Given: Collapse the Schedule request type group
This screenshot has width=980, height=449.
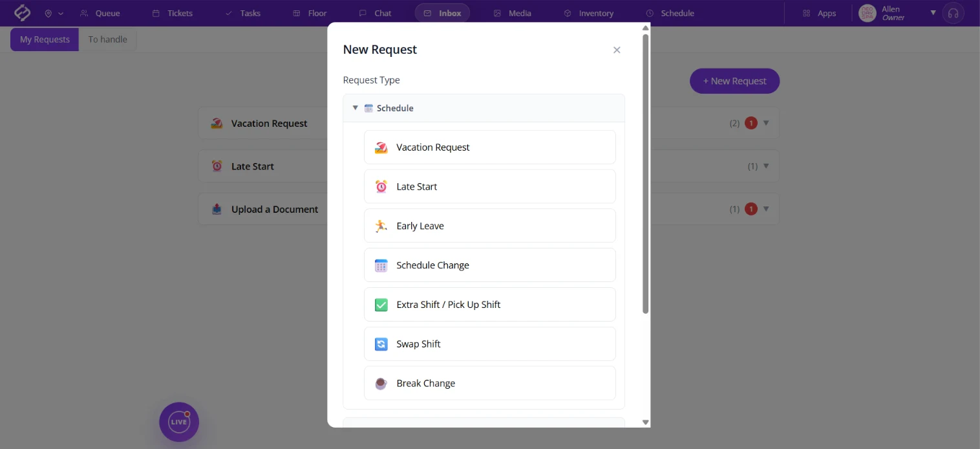Looking at the screenshot, I should (x=355, y=108).
